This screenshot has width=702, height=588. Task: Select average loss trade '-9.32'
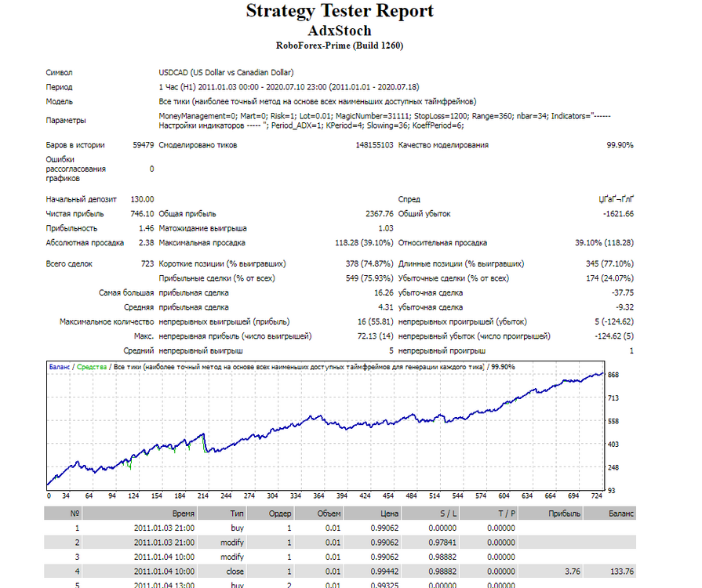[624, 307]
